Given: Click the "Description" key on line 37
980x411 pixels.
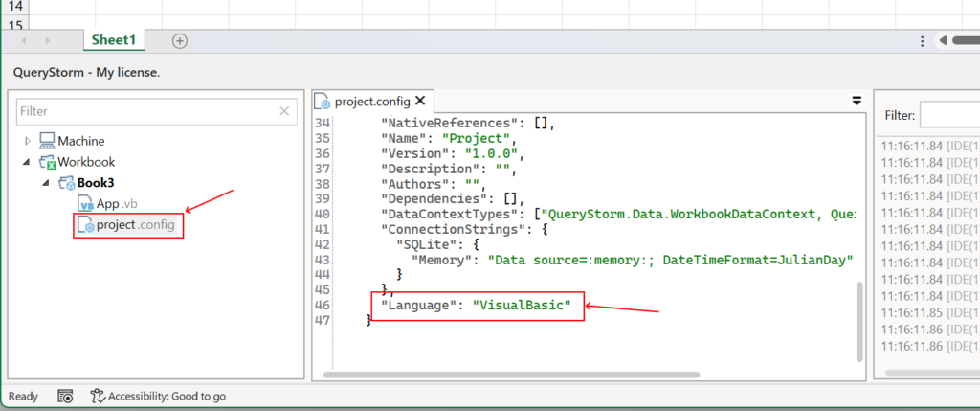Looking at the screenshot, I should 430,169.
